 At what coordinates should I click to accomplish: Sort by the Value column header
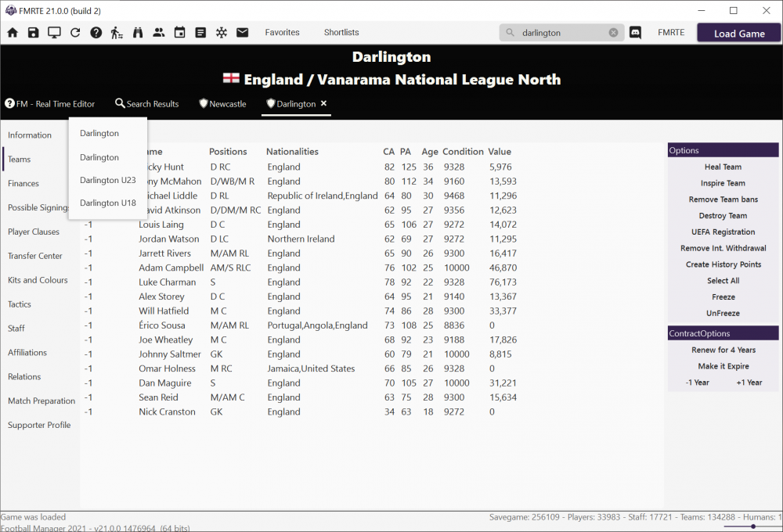(x=500, y=152)
